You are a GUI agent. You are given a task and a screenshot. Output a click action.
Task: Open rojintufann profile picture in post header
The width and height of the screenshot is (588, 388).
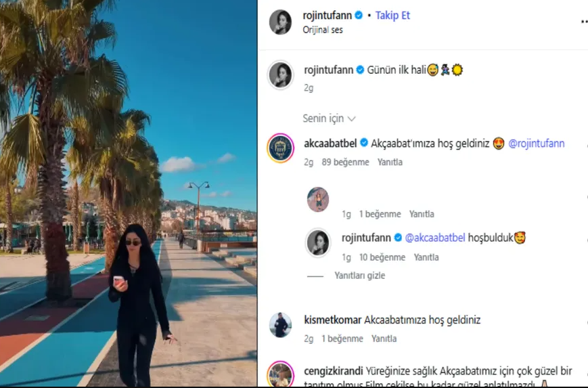280,22
